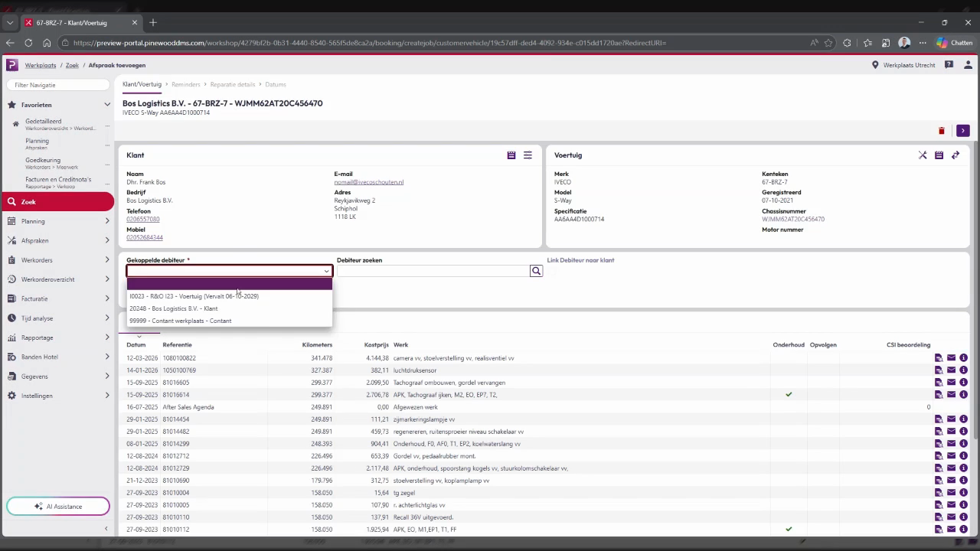View document for 81010690 row
The image size is (980, 551).
[939, 481]
